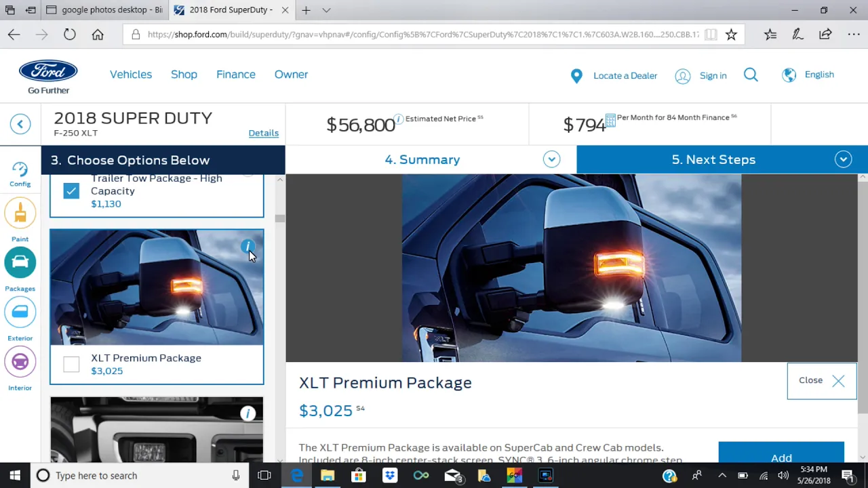Open new browser tab
The width and height of the screenshot is (868, 488).
click(307, 10)
